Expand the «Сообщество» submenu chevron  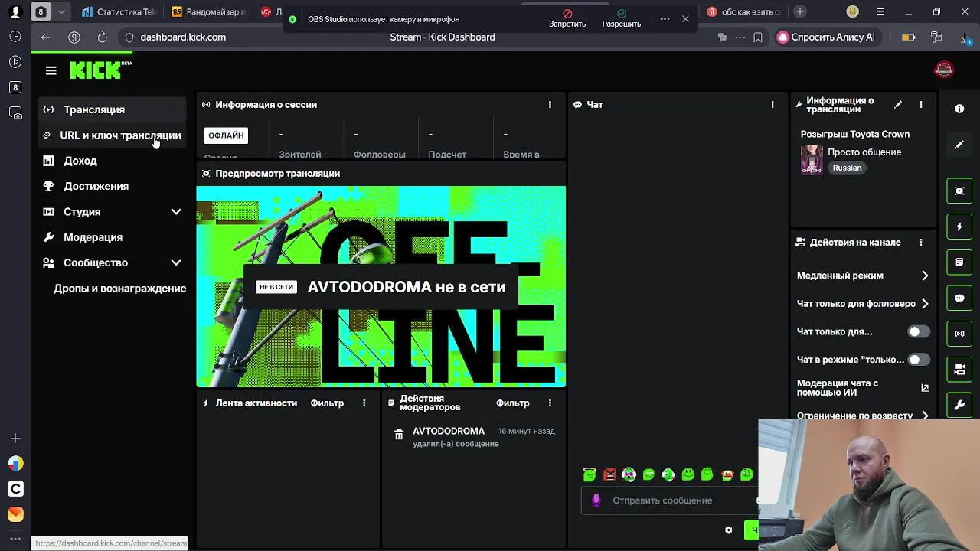(x=176, y=262)
